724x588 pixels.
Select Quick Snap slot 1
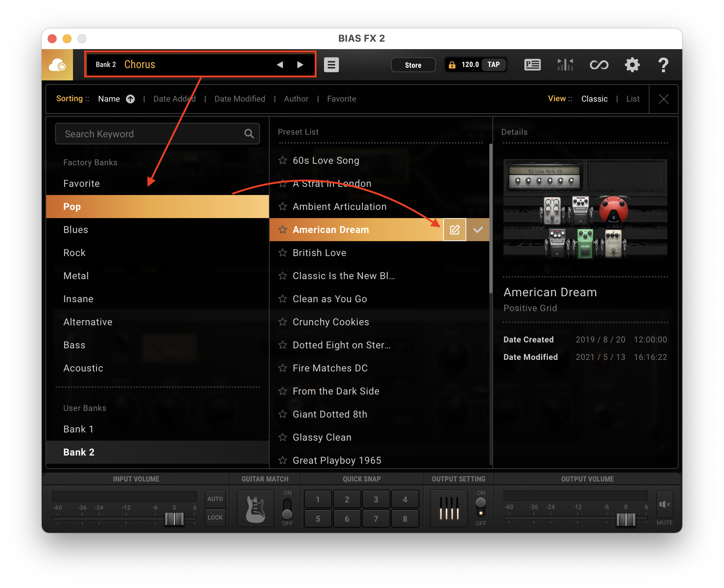318,499
